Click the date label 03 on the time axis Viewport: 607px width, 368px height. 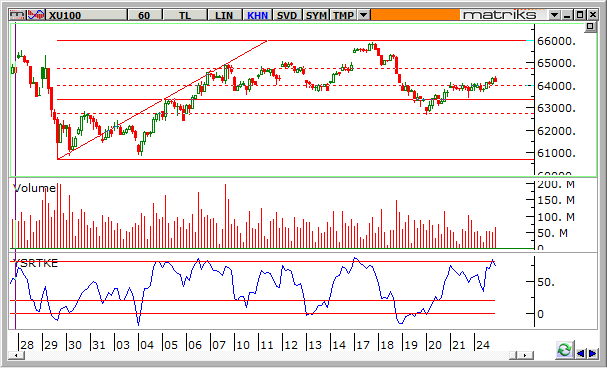(x=123, y=345)
